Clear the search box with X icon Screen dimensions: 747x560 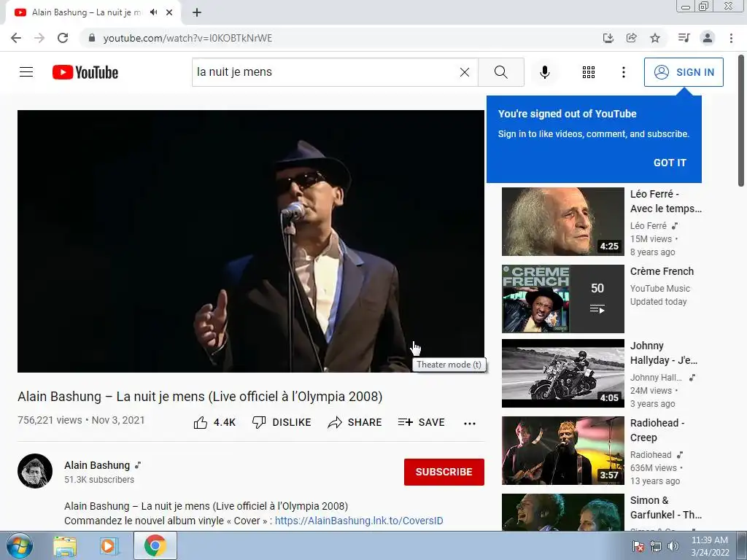[x=465, y=72]
